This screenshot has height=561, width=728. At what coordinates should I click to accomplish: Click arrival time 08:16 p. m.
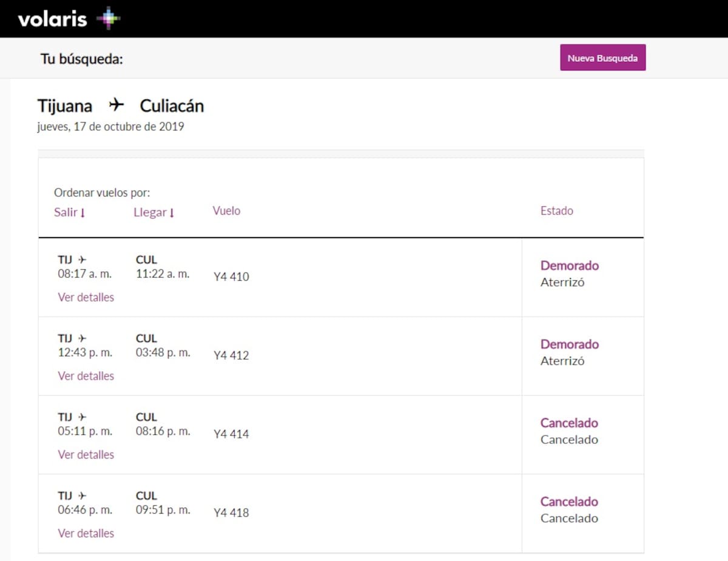pos(163,431)
